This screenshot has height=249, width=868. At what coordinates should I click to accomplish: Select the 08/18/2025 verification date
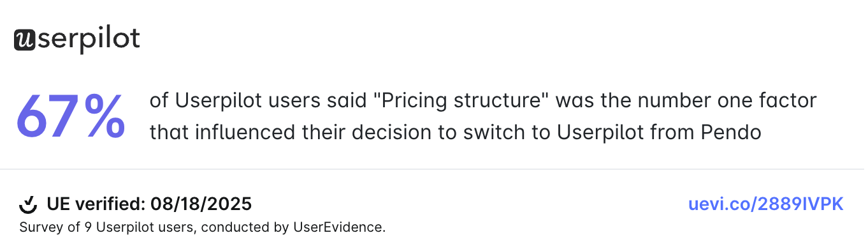[201, 204]
